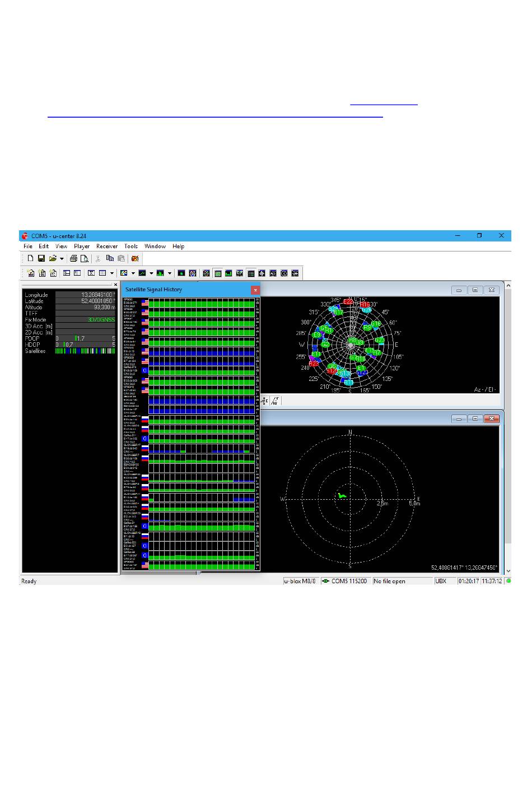Toggle the pressed data list docking icon

pos(251,273)
